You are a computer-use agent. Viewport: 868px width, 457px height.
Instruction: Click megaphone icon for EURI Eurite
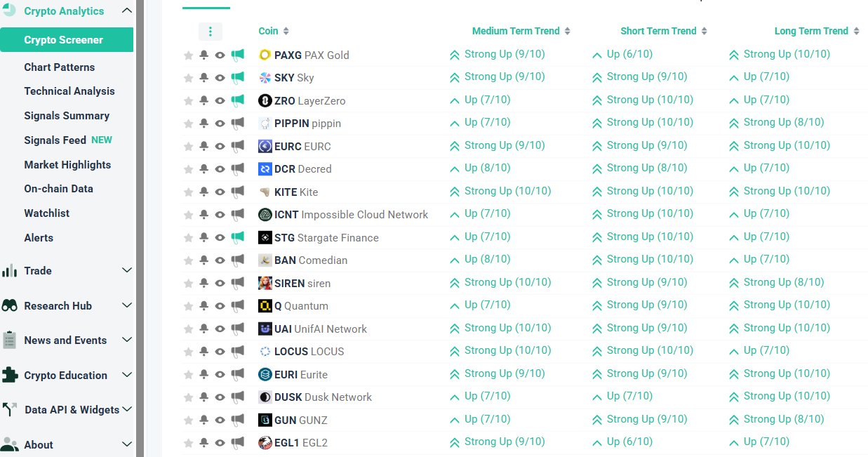coord(238,375)
